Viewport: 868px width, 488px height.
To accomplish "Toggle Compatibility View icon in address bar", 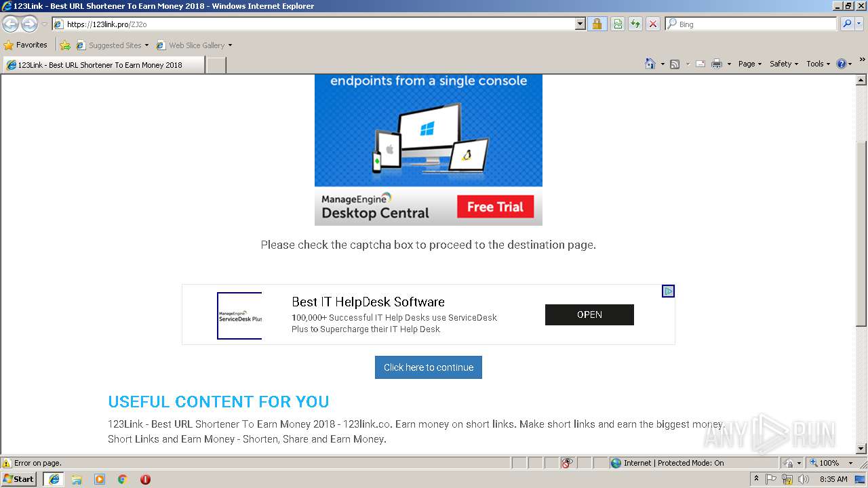I will pos(618,24).
